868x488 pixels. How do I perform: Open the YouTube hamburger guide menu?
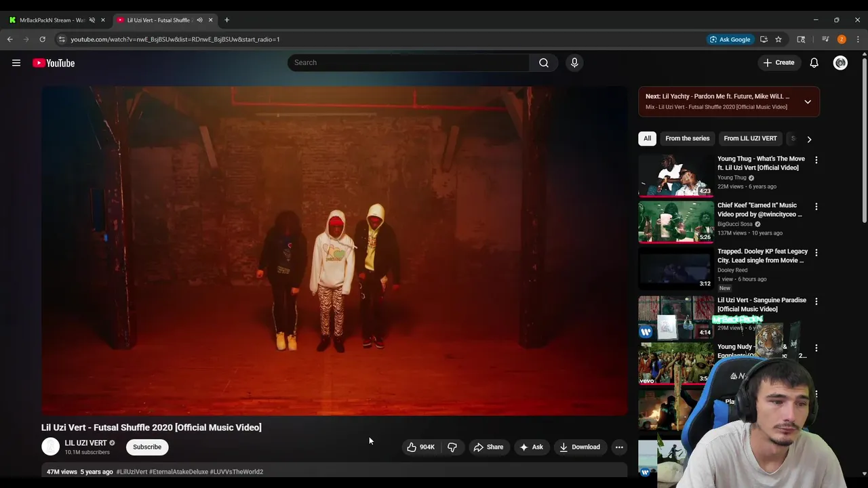16,63
